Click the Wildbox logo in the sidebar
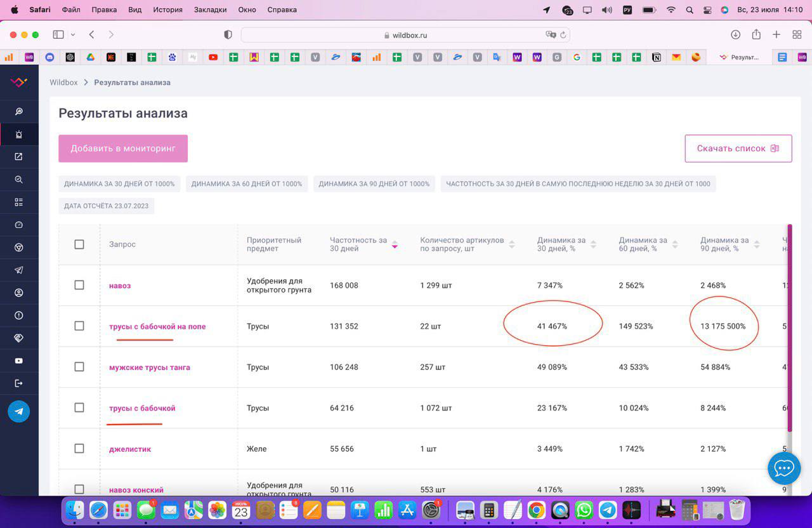The height and width of the screenshot is (528, 812). [19, 82]
